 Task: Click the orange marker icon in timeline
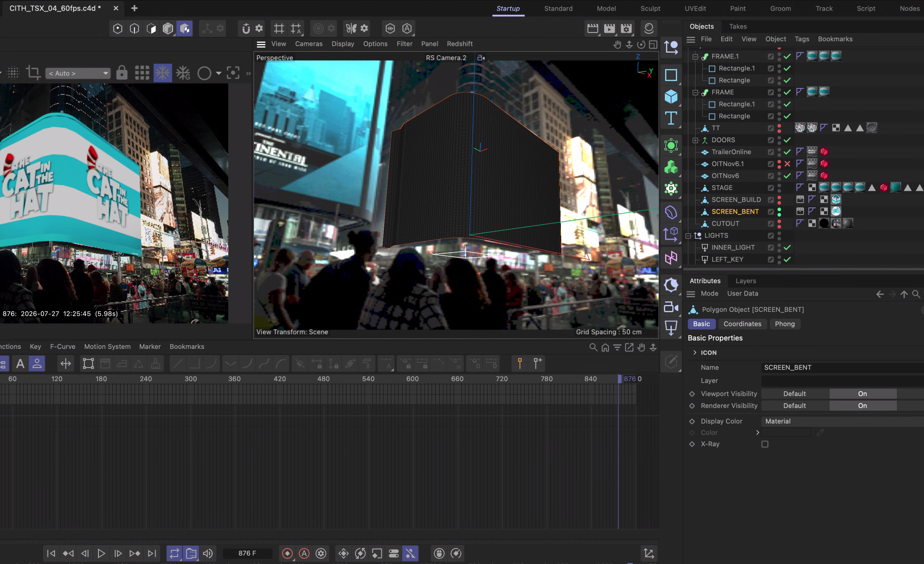[x=520, y=363]
